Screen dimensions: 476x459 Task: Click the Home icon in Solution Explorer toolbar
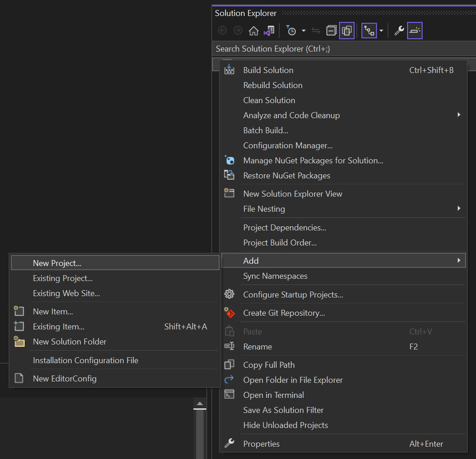click(x=253, y=31)
